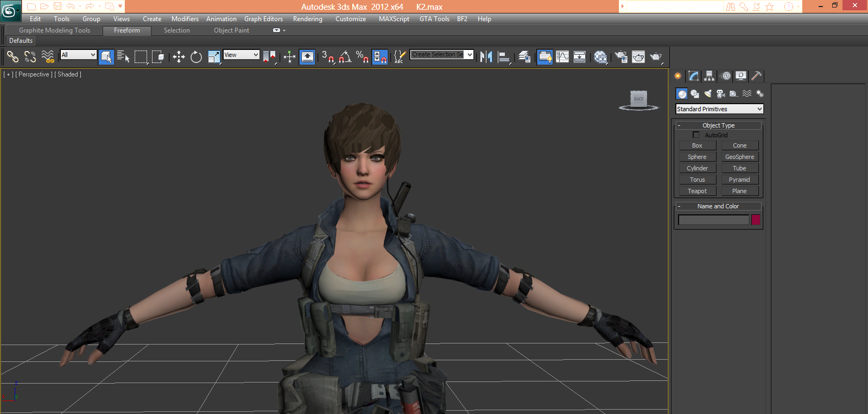Toggle Keyboard Shortcut Override
The width and height of the screenshot is (868, 414).
click(307, 56)
